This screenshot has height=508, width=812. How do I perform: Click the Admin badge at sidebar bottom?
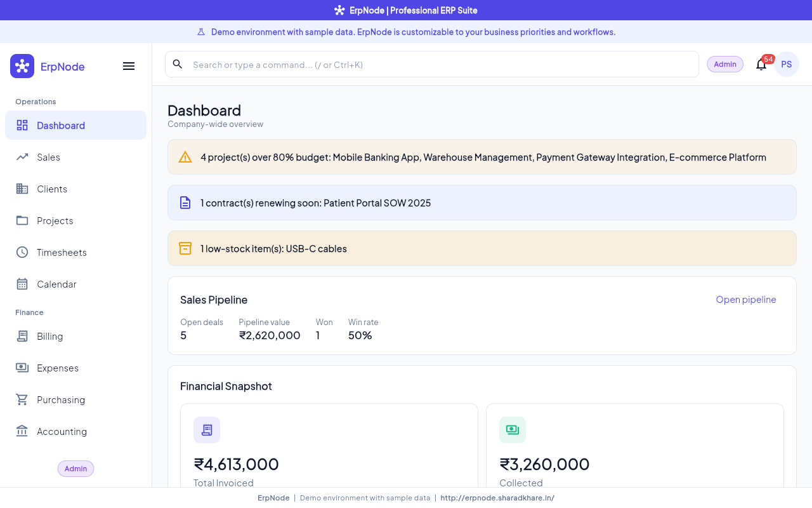pos(75,469)
